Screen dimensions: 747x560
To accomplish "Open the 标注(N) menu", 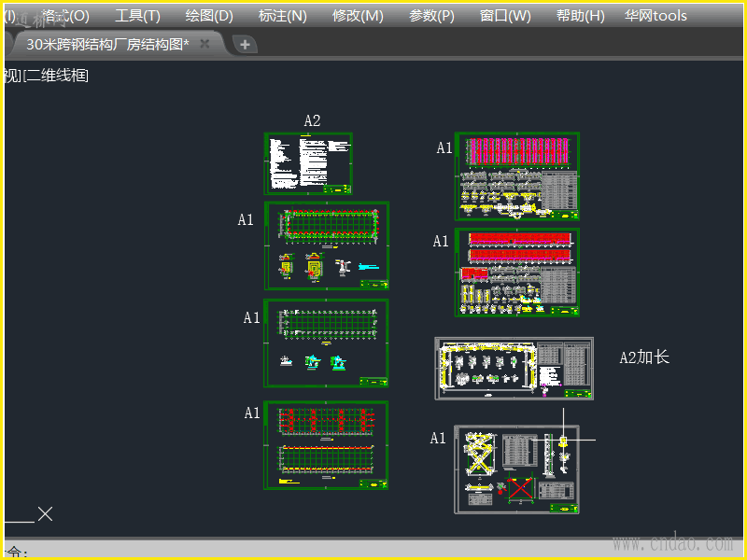I will (x=283, y=16).
